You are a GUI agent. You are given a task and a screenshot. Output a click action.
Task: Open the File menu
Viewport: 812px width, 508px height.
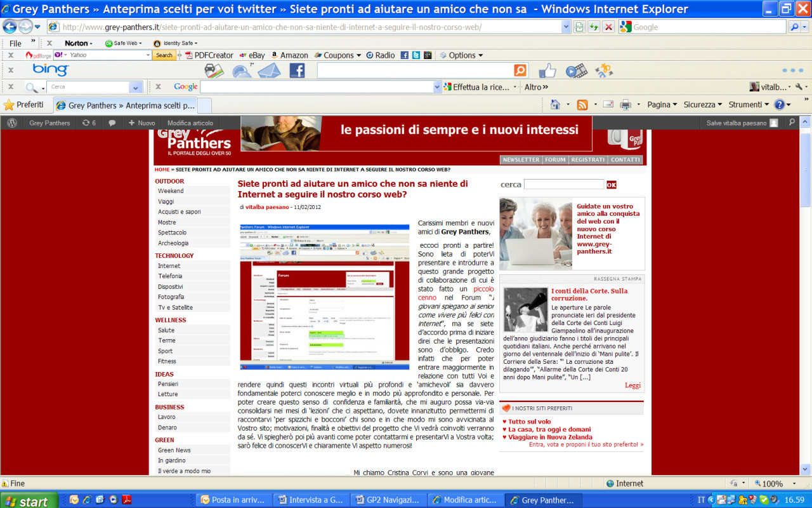tap(15, 43)
